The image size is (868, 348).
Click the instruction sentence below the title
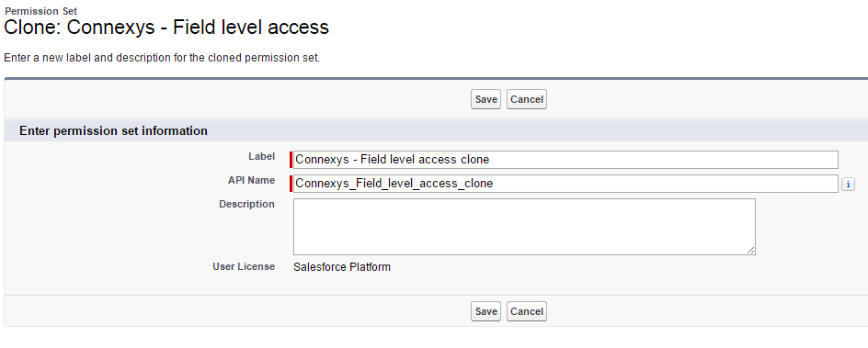click(162, 58)
